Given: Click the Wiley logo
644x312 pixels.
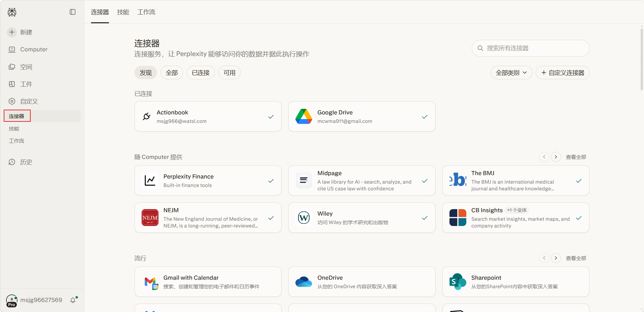Looking at the screenshot, I should [304, 218].
